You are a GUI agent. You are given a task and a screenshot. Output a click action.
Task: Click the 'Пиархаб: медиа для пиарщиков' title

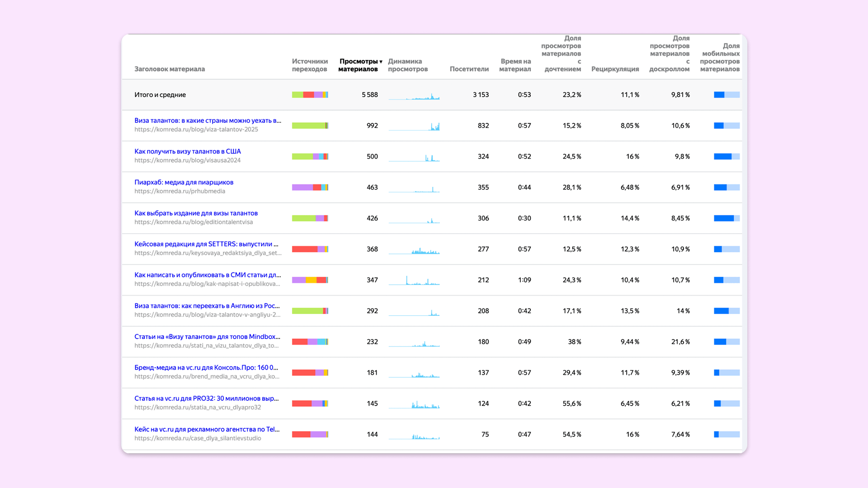(184, 182)
